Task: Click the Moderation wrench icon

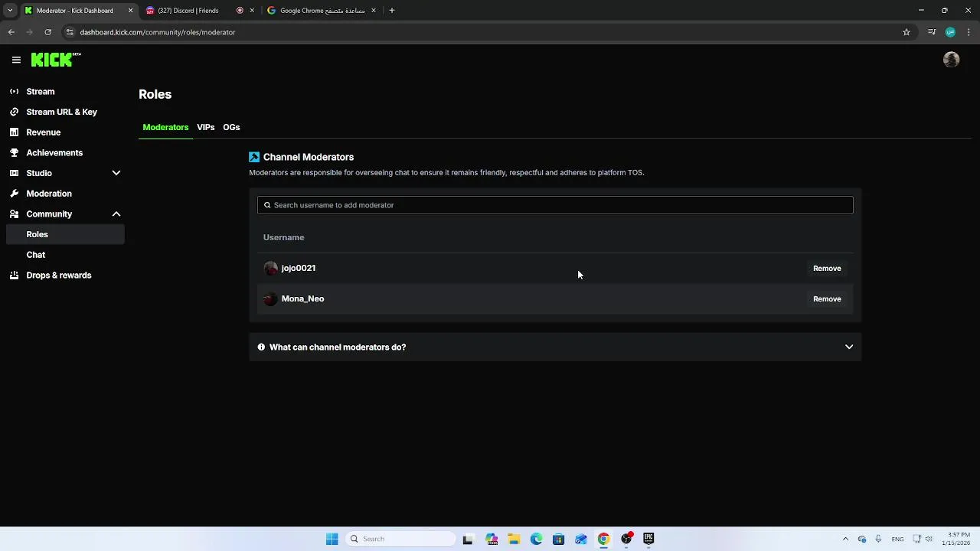Action: [14, 194]
